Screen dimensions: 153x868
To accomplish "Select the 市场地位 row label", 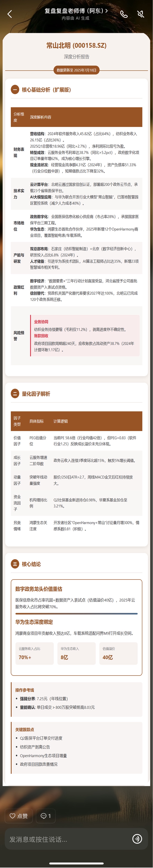I will pyautogui.click(x=19, y=226).
